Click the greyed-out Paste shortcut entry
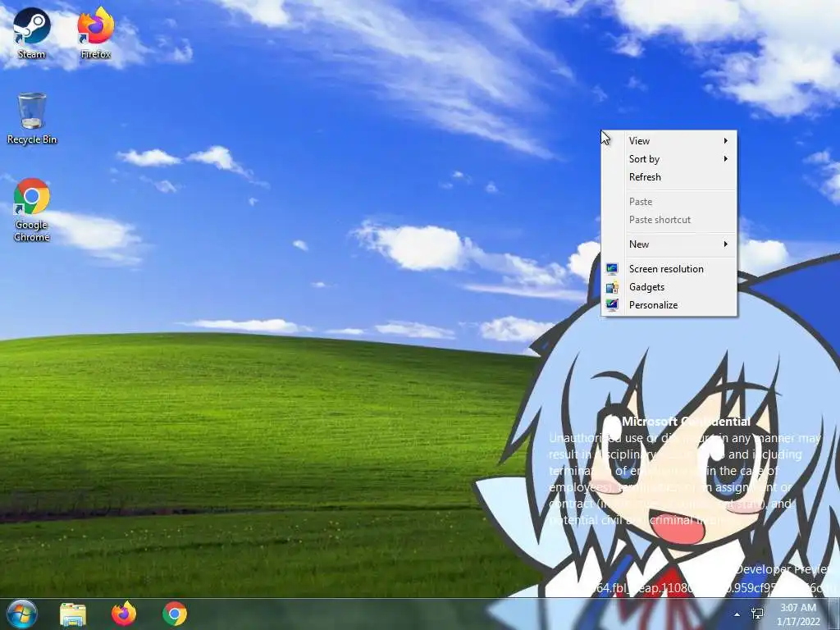The width and height of the screenshot is (840, 630). [x=669, y=220]
